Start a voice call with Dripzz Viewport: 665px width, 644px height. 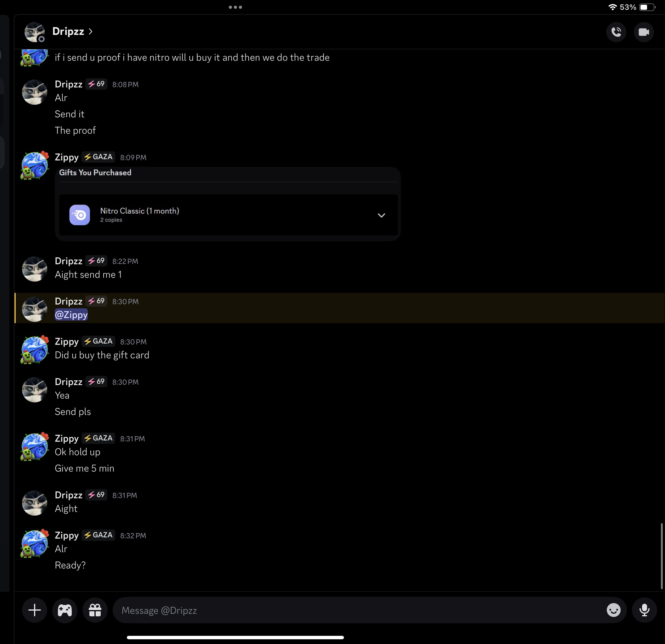(x=616, y=32)
